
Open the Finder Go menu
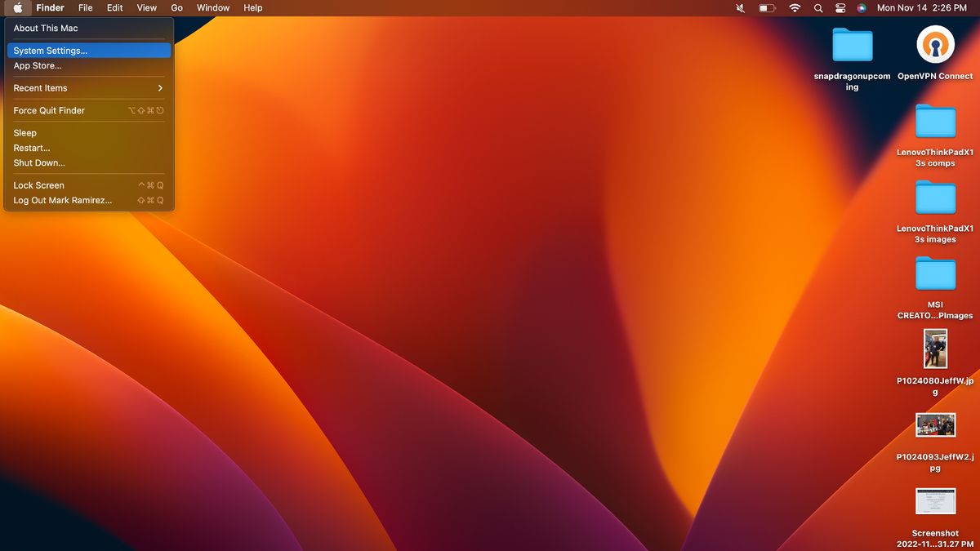[x=176, y=8]
